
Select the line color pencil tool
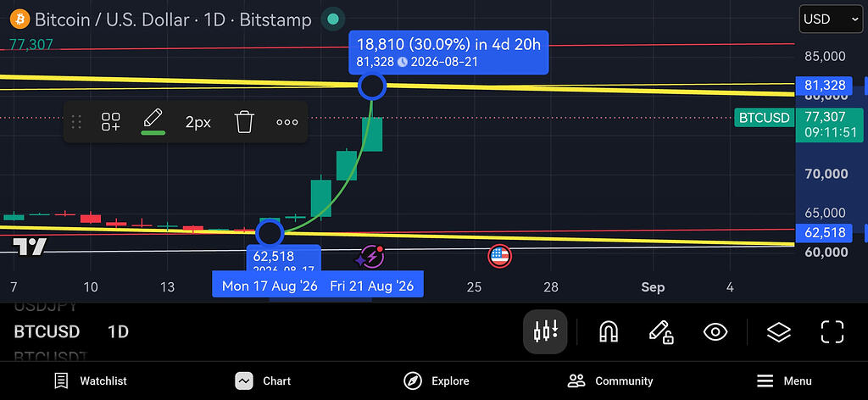153,122
